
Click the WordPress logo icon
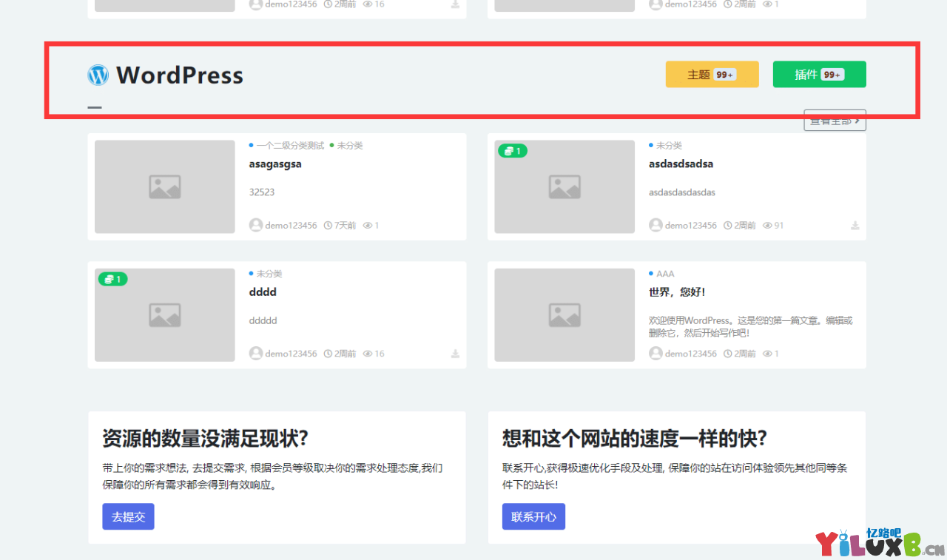click(98, 75)
